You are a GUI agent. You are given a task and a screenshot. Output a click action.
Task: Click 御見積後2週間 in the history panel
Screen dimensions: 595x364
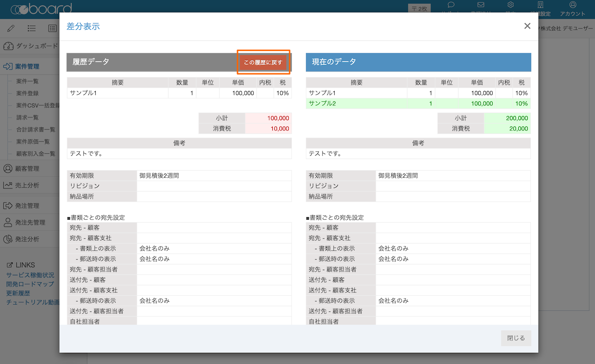(x=159, y=175)
